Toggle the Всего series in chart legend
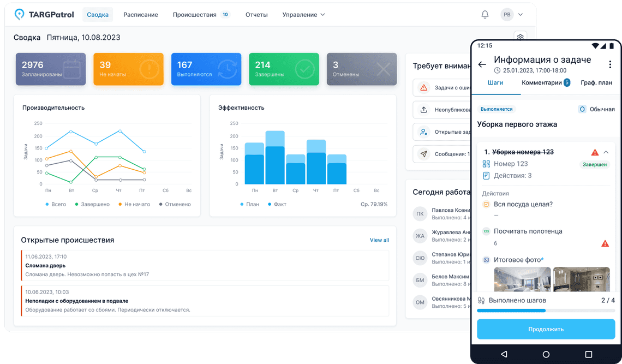 [55, 204]
